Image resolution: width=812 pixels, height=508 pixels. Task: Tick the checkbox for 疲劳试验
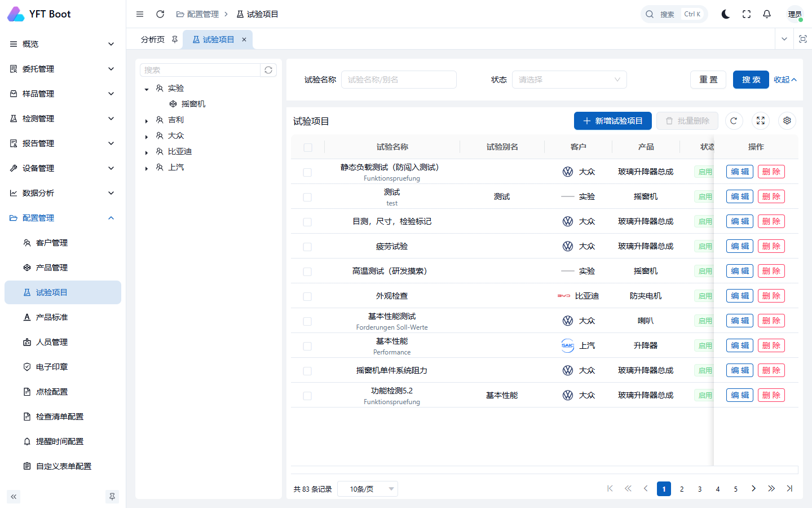[307, 247]
